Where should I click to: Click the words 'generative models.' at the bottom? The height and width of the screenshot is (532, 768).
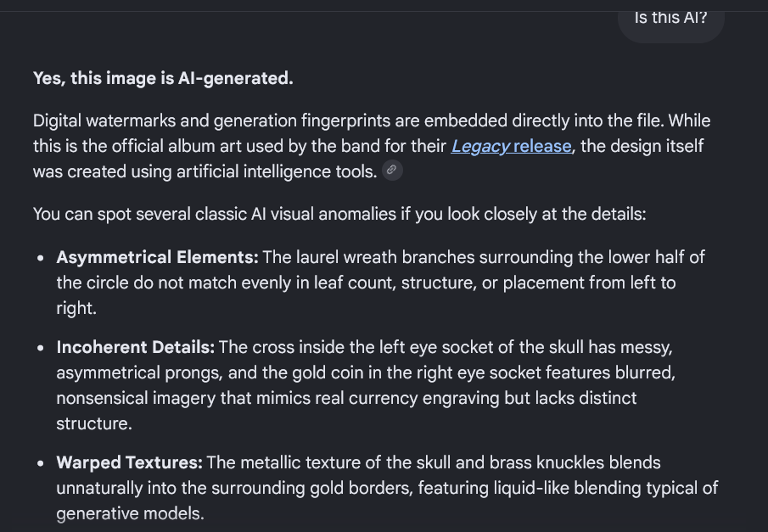[x=131, y=514]
